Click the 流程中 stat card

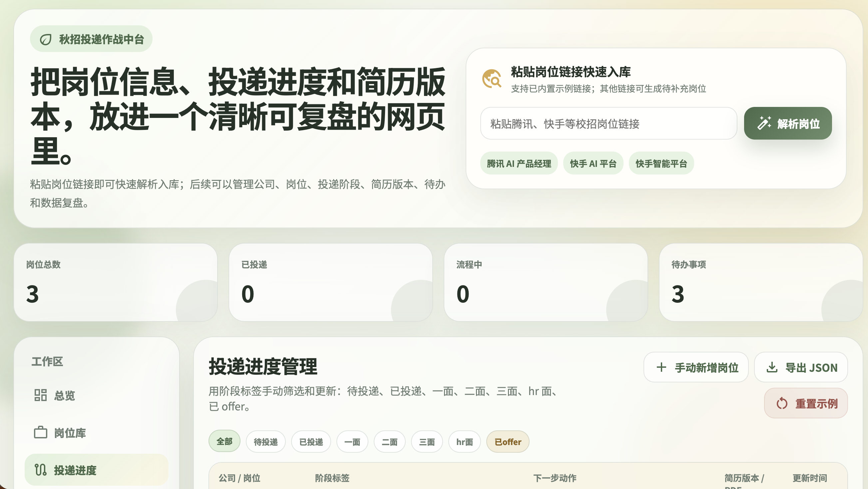pyautogui.click(x=546, y=282)
